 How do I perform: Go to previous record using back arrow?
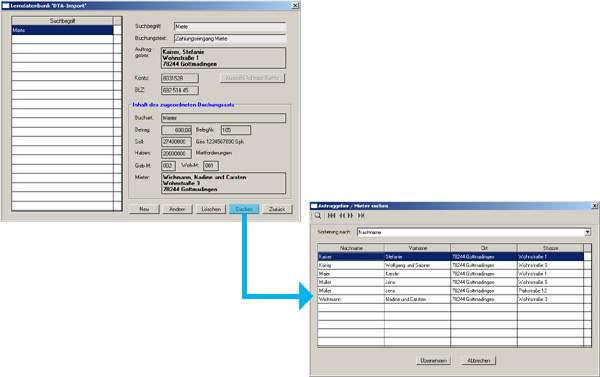[x=342, y=216]
